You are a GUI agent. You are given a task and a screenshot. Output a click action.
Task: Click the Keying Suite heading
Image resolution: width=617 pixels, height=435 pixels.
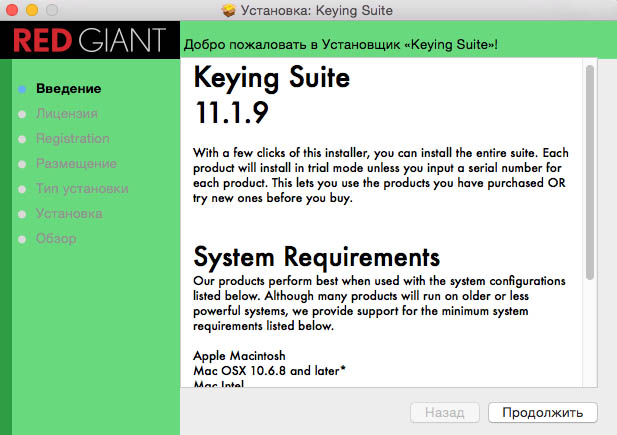(x=272, y=78)
